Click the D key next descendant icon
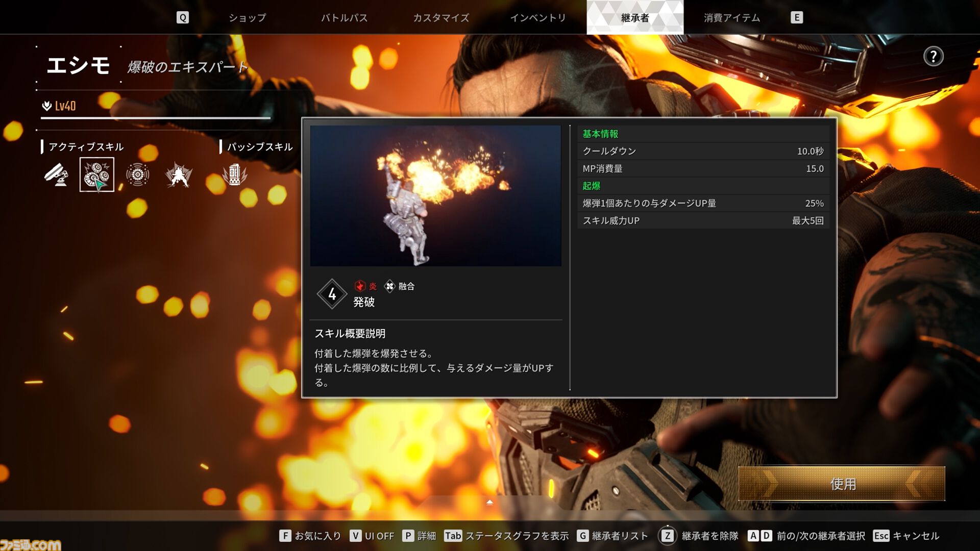The width and height of the screenshot is (980, 551). [x=766, y=536]
